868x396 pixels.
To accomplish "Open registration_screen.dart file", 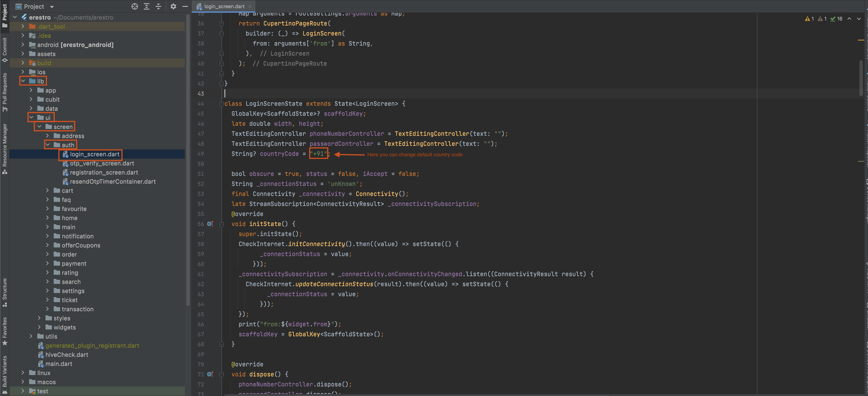I will click(104, 172).
